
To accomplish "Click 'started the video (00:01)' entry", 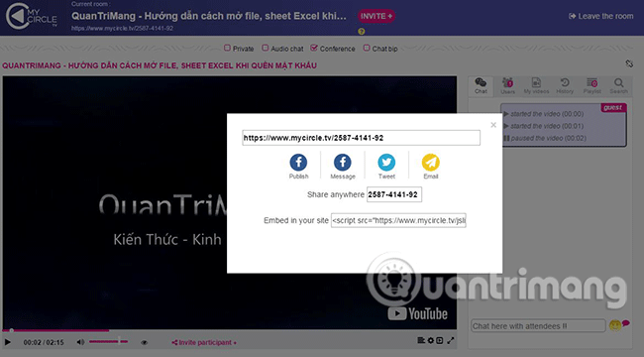I will click(543, 126).
